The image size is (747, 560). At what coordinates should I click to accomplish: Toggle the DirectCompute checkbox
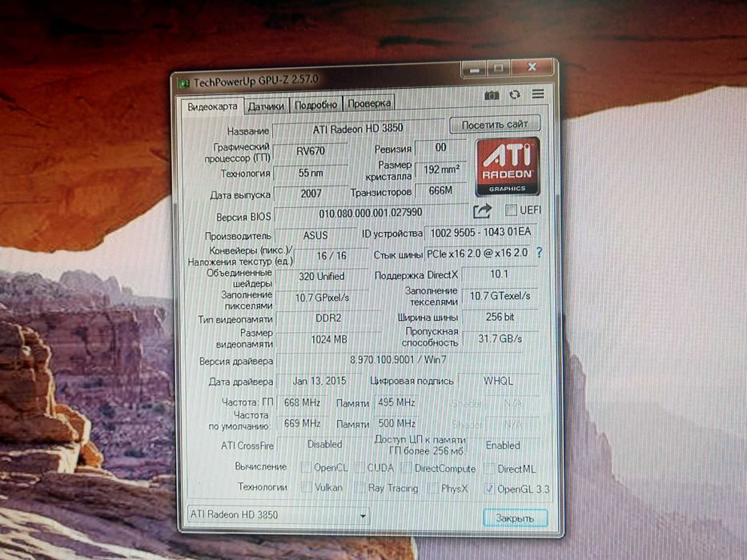tap(406, 468)
